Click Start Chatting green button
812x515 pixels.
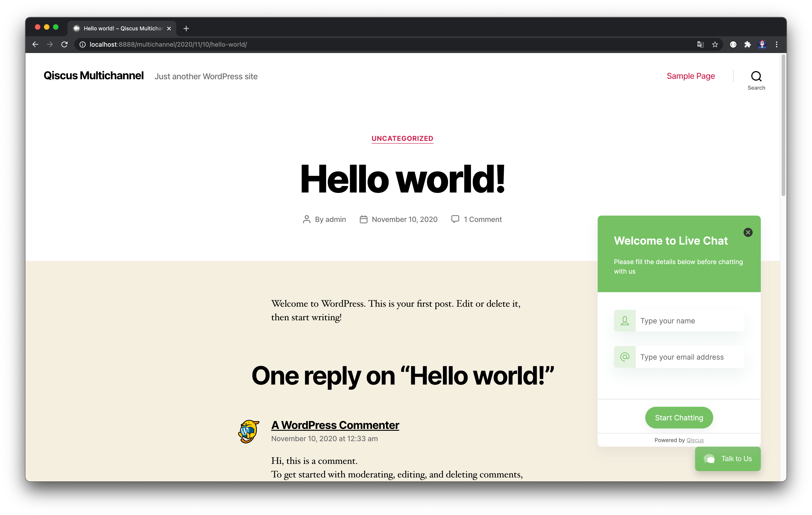click(679, 417)
